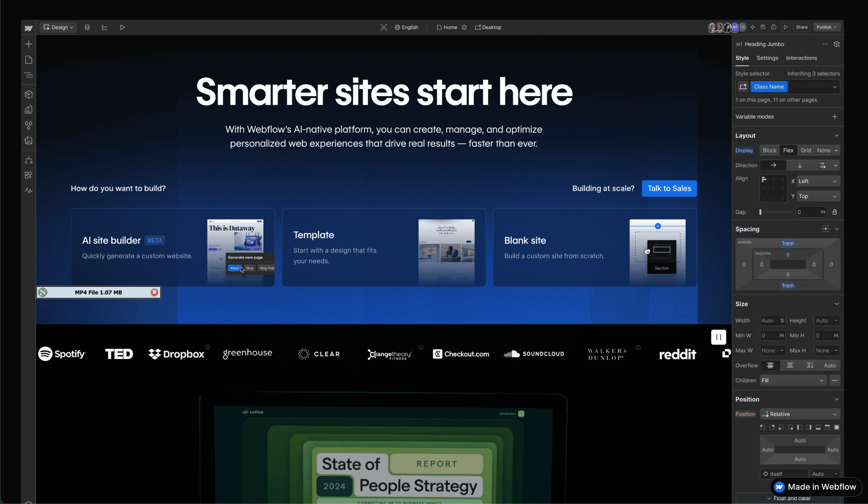Open the Navigator panel icon
Image resolution: width=868 pixels, height=504 pixels.
click(x=28, y=75)
